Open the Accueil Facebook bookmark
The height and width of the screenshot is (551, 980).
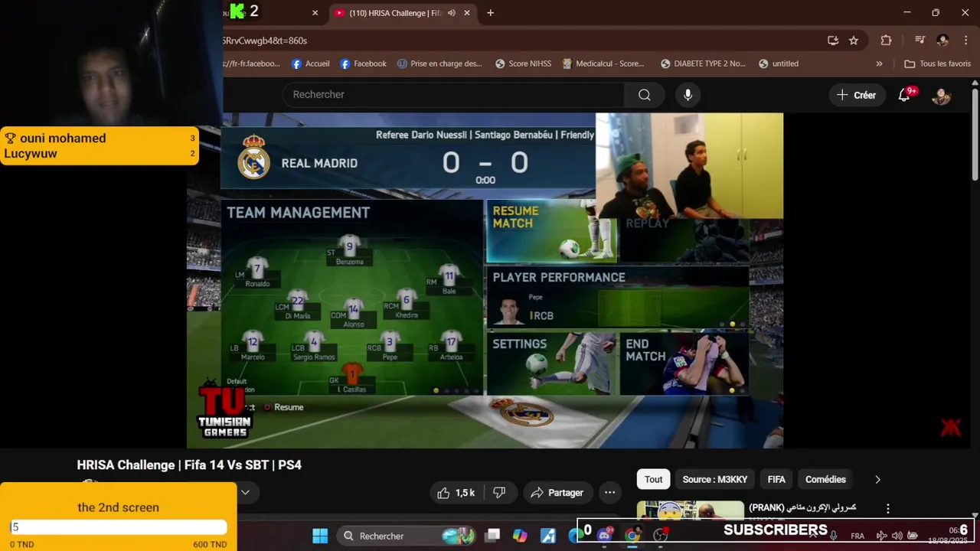(310, 64)
